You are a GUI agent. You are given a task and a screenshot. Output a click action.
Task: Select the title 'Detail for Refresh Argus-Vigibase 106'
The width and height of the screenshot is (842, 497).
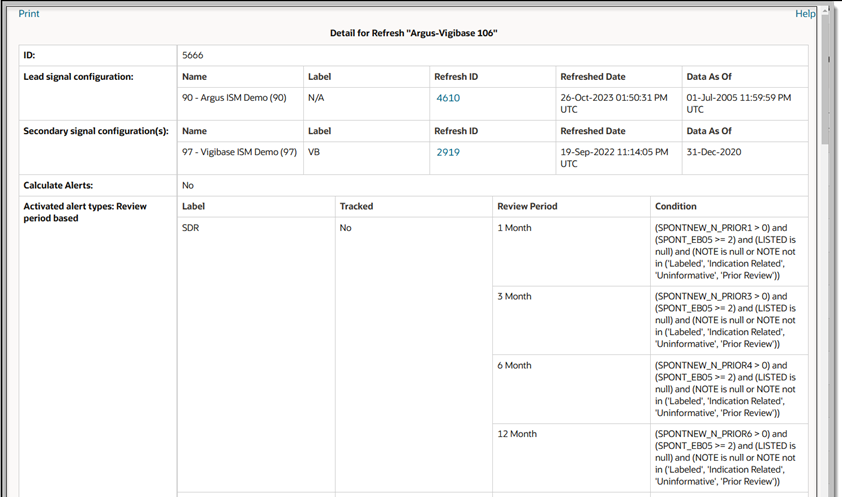click(x=413, y=33)
